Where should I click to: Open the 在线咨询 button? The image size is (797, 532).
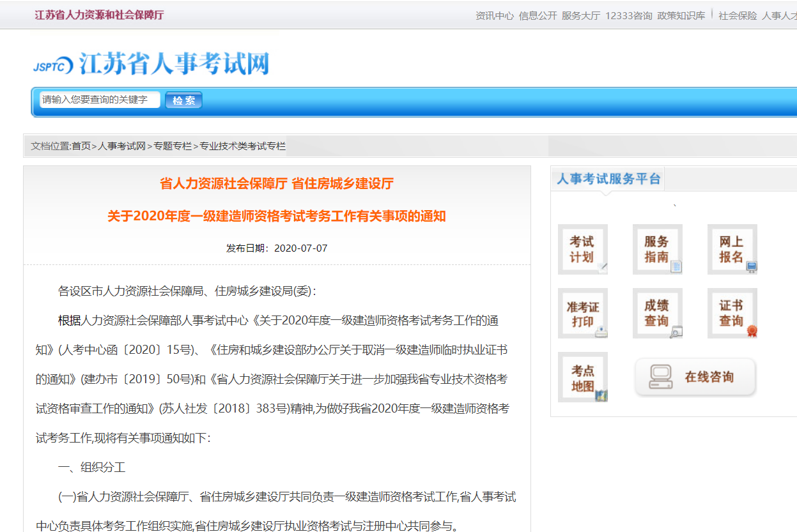click(695, 377)
